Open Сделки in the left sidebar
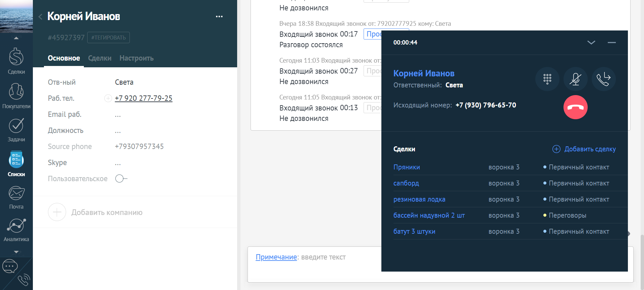This screenshot has width=644, height=290. tap(16, 61)
